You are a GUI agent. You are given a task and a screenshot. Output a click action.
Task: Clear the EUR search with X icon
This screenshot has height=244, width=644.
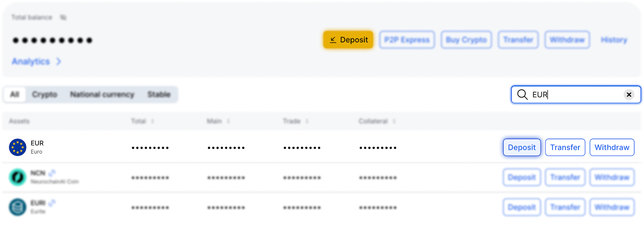click(x=629, y=94)
